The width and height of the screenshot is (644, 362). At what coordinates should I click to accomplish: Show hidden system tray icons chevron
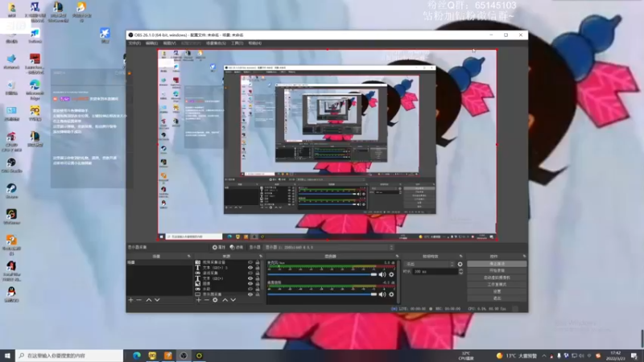coord(544,356)
